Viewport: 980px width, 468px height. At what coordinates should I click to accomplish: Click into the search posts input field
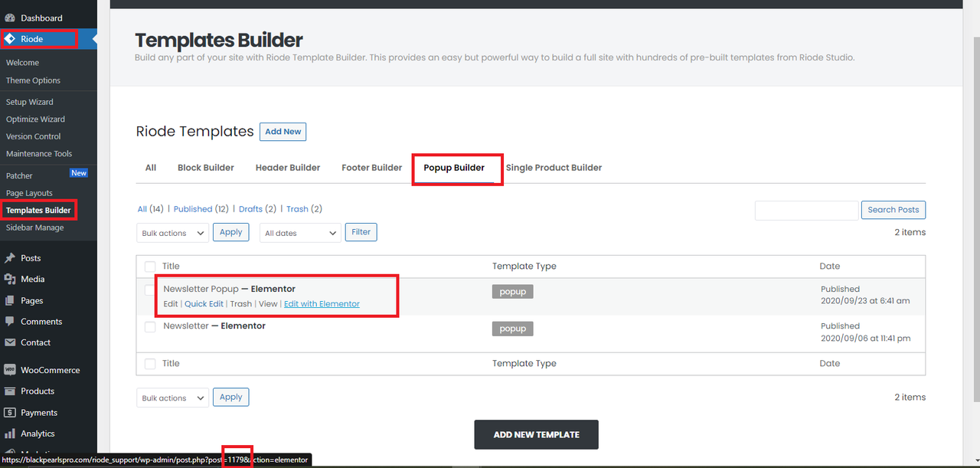[807, 211]
